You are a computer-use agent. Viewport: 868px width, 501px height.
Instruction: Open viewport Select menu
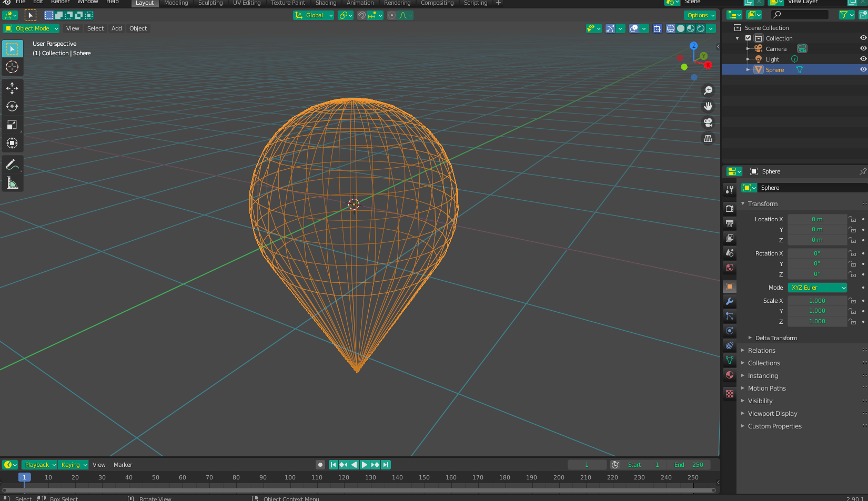(x=95, y=28)
